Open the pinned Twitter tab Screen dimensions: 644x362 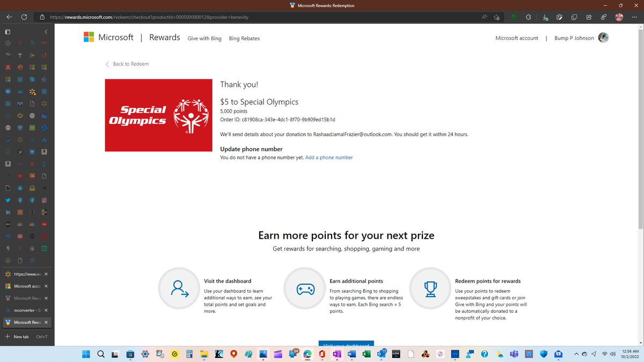[8, 200]
